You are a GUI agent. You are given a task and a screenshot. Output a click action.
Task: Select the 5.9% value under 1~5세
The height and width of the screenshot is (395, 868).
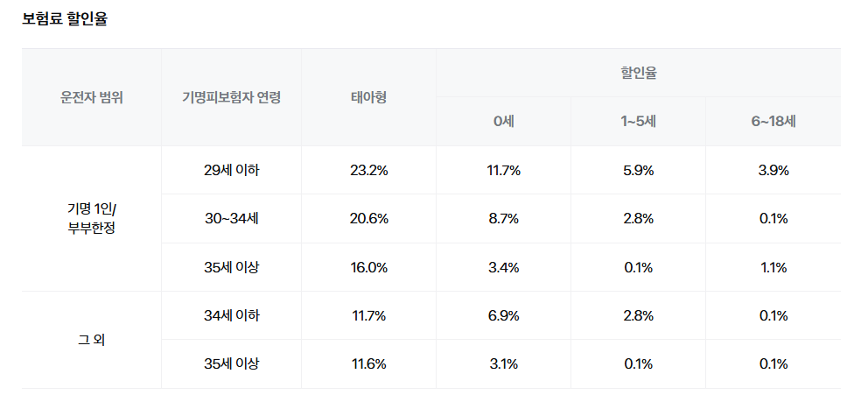click(x=638, y=171)
